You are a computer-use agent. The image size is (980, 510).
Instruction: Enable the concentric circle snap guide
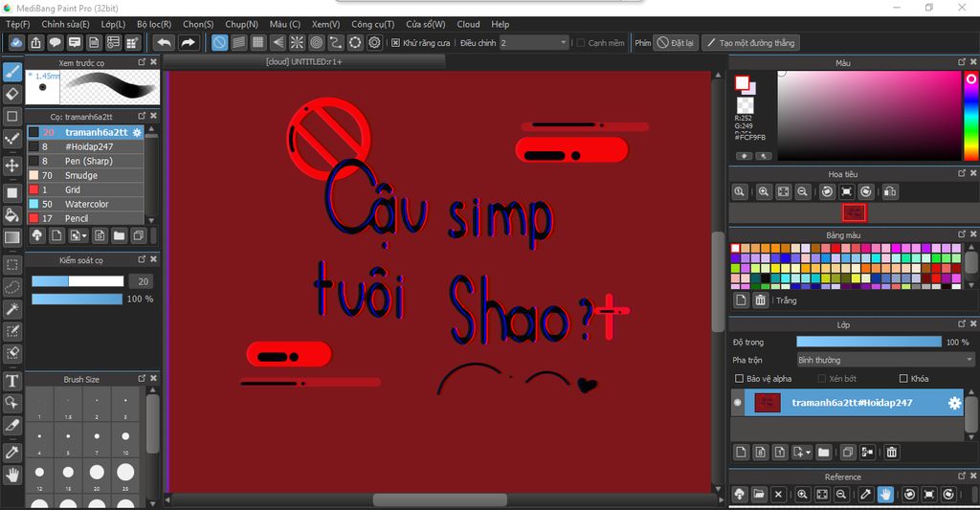point(316,42)
